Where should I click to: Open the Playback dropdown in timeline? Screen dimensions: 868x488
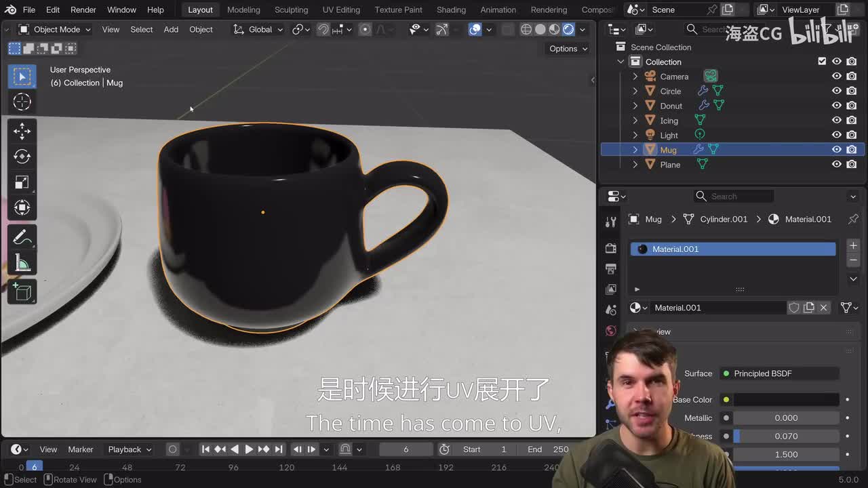[130, 449]
